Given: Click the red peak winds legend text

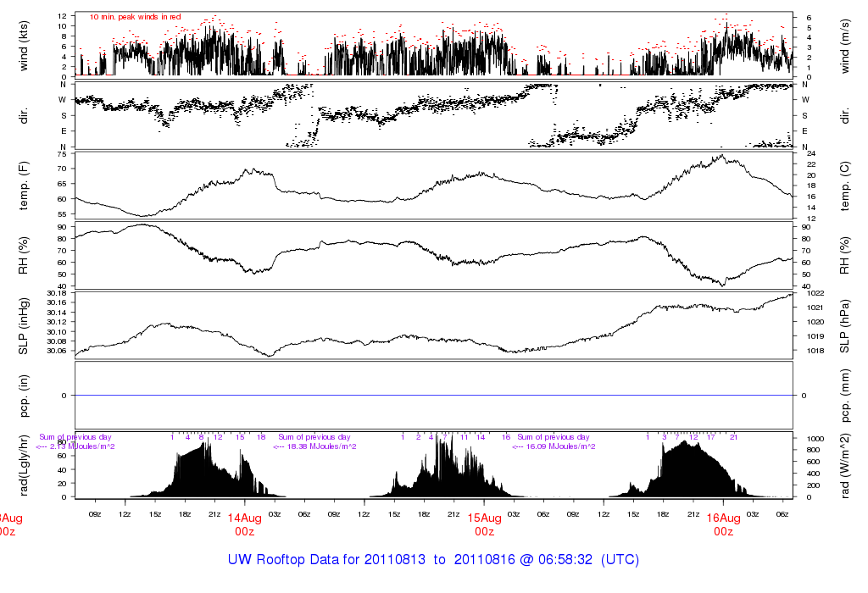Looking at the screenshot, I should pyautogui.click(x=135, y=17).
